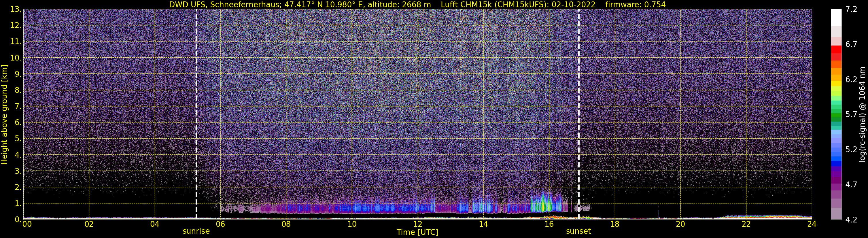Screen dimensions: 868x238
Task: Click the 'firmware: 0.754' text
Action: point(635,4)
